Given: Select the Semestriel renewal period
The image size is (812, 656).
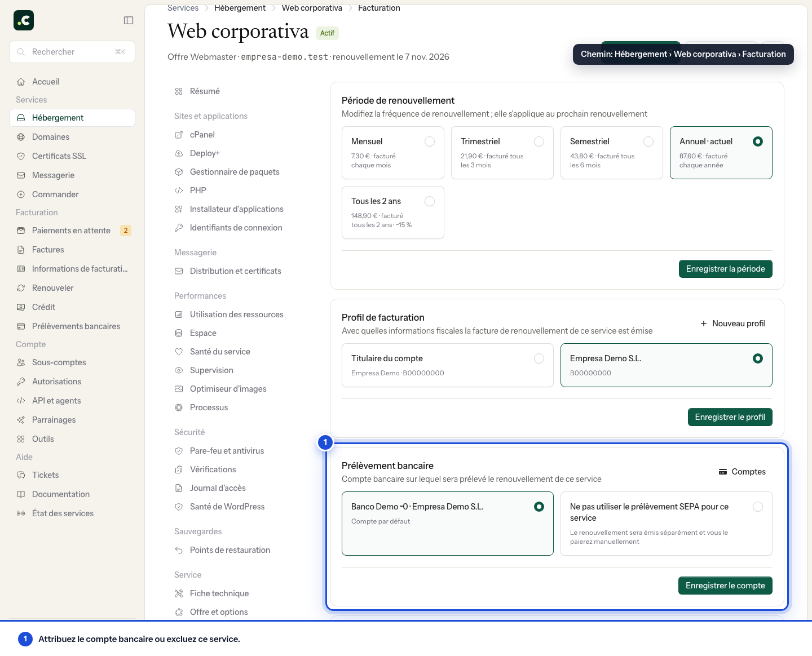Looking at the screenshot, I should [612, 153].
